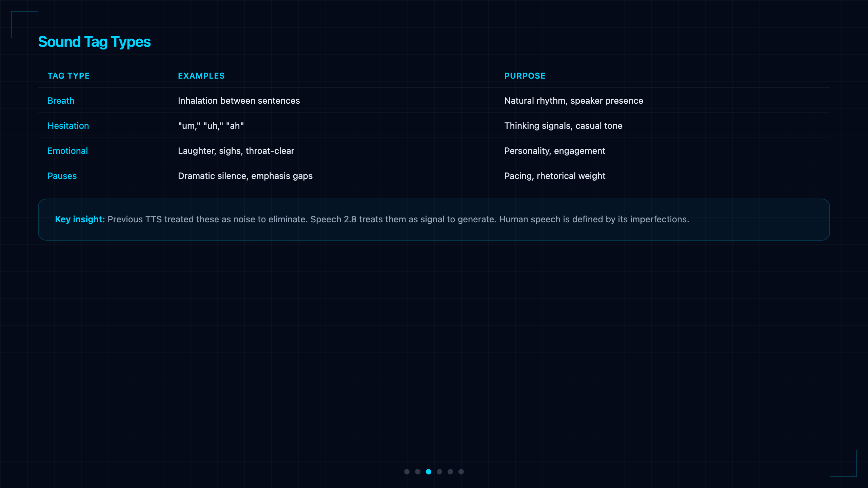Open the Emotional tag type
Viewport: 868px width, 488px height.
click(67, 151)
